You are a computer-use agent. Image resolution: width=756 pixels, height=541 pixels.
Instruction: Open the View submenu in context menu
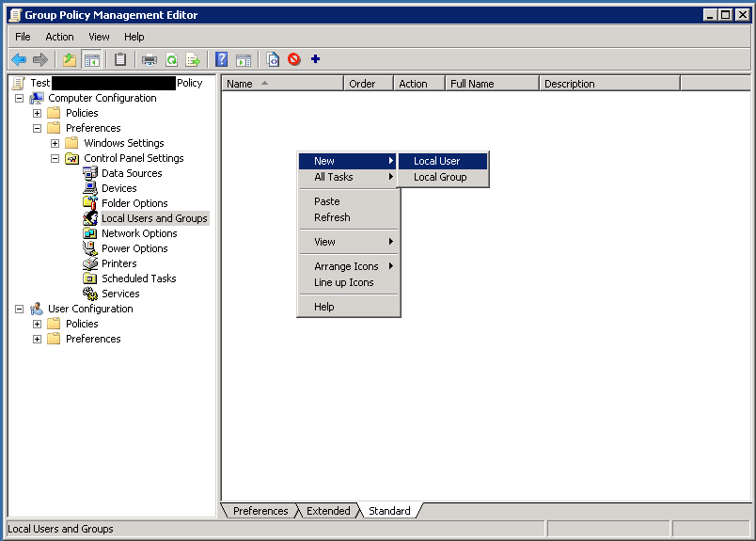point(348,242)
